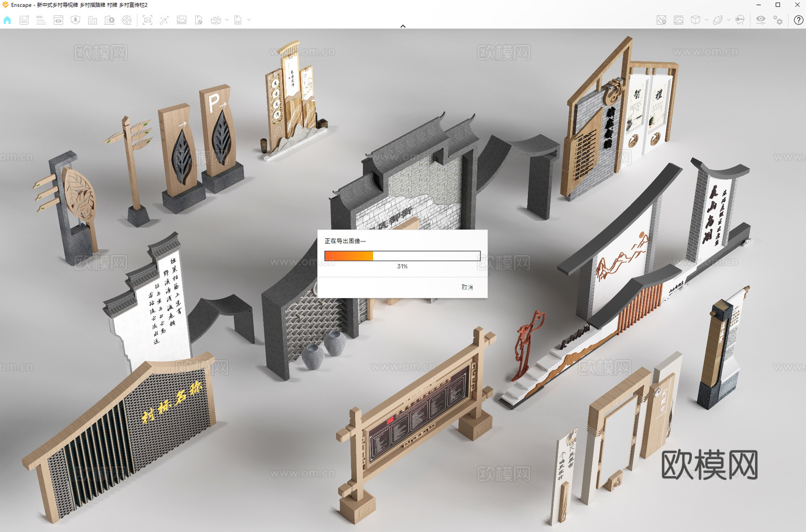Open the mini map location icon

(x=661, y=20)
